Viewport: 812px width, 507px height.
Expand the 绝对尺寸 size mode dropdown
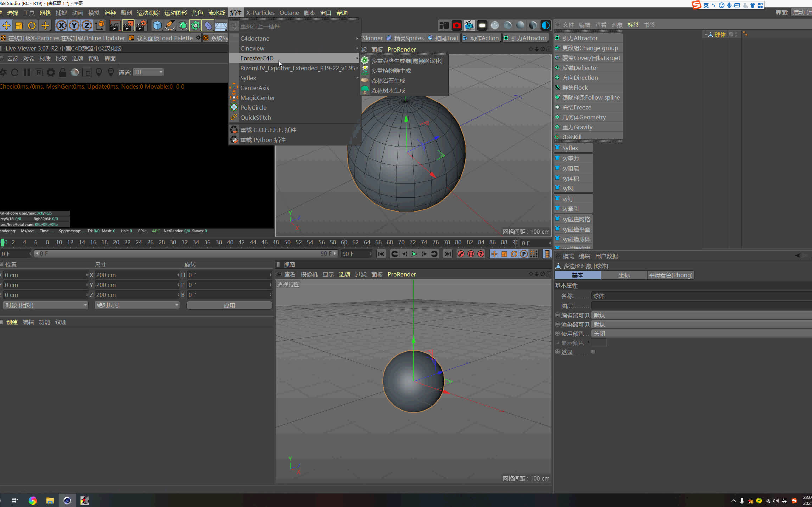[x=137, y=305]
